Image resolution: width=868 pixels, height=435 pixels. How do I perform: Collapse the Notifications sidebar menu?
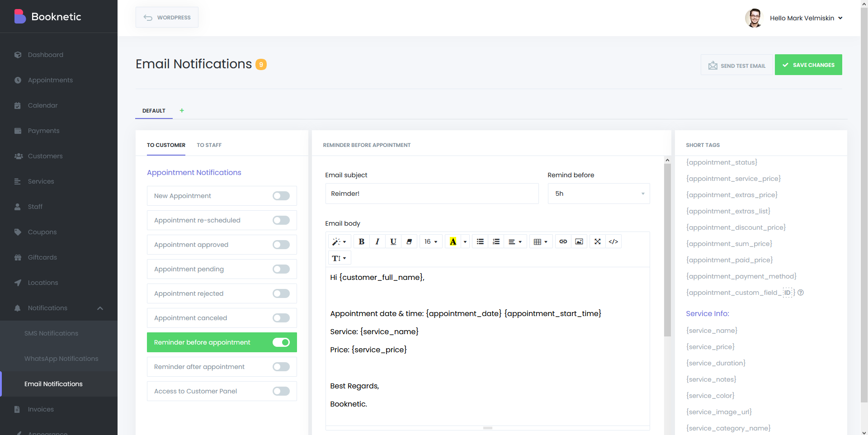(x=100, y=308)
